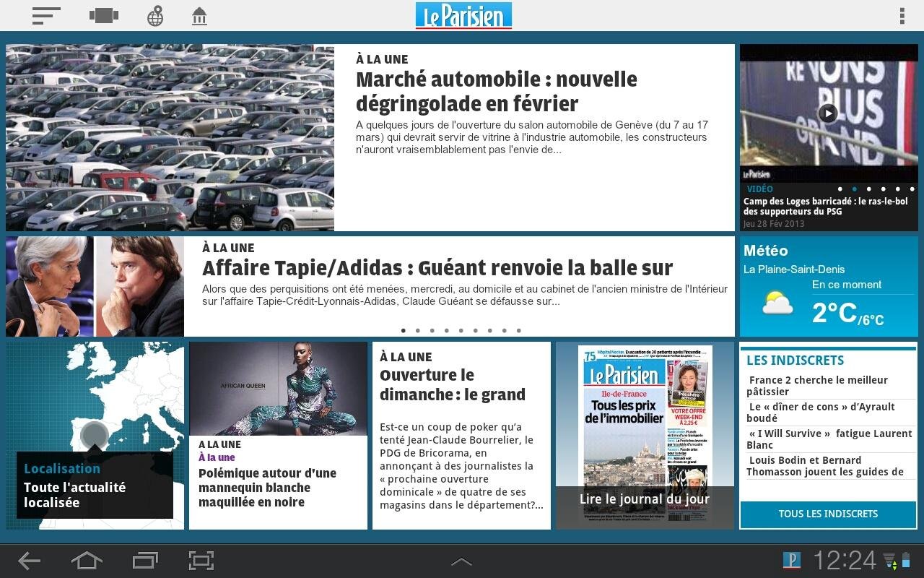This screenshot has height=578, width=924.
Task: Select first dot of Affaire Tapie carousel
Action: [403, 330]
